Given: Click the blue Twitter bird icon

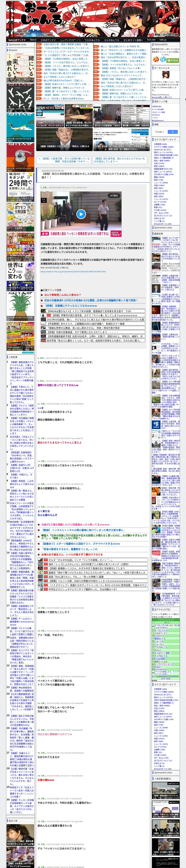Looking at the screenshot, I should click(163, 60).
